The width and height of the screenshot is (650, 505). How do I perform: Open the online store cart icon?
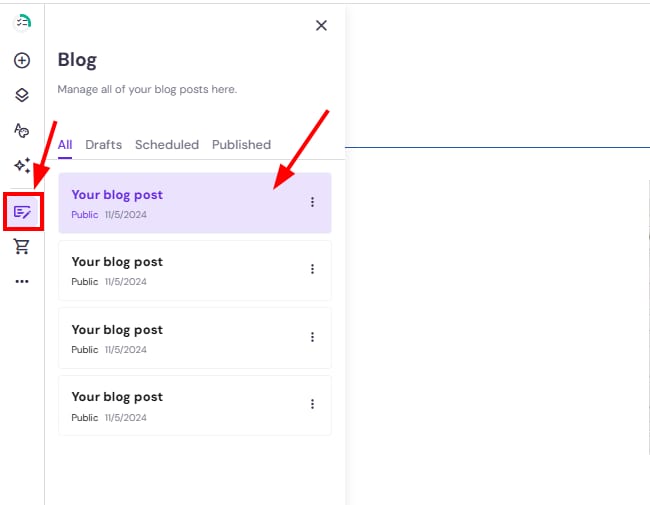coord(22,246)
